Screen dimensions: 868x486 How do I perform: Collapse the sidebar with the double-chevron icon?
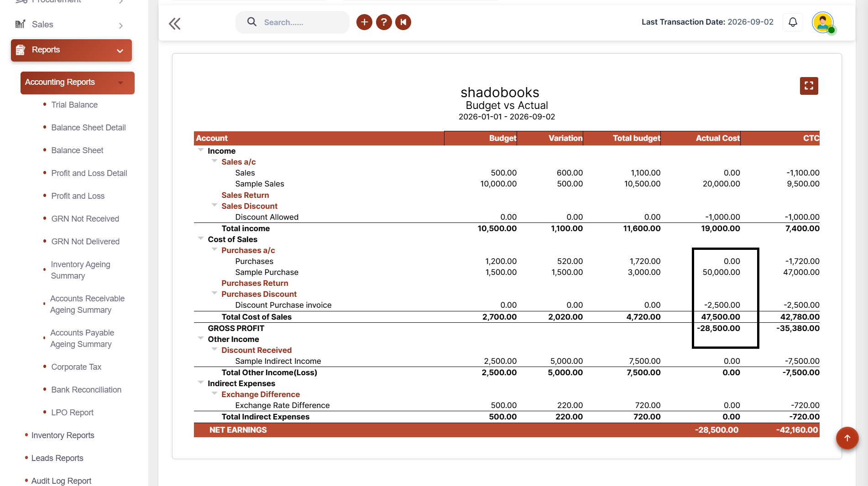tap(175, 24)
